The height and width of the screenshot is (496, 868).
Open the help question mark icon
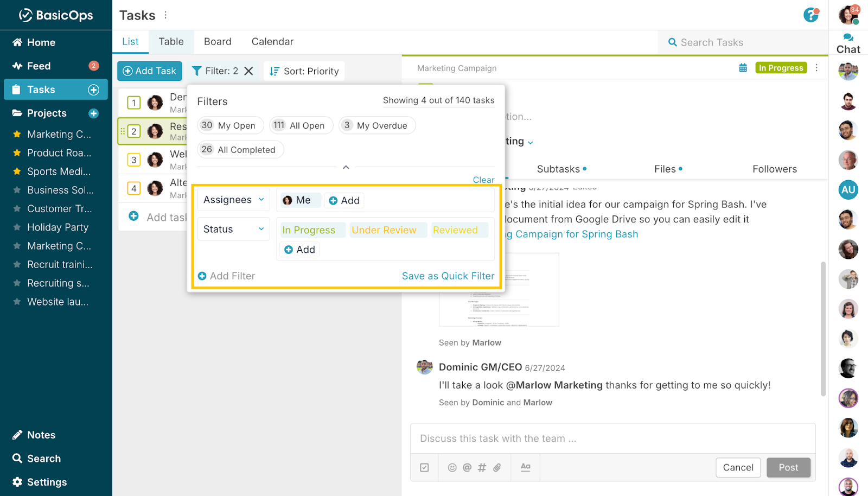pyautogui.click(x=810, y=15)
